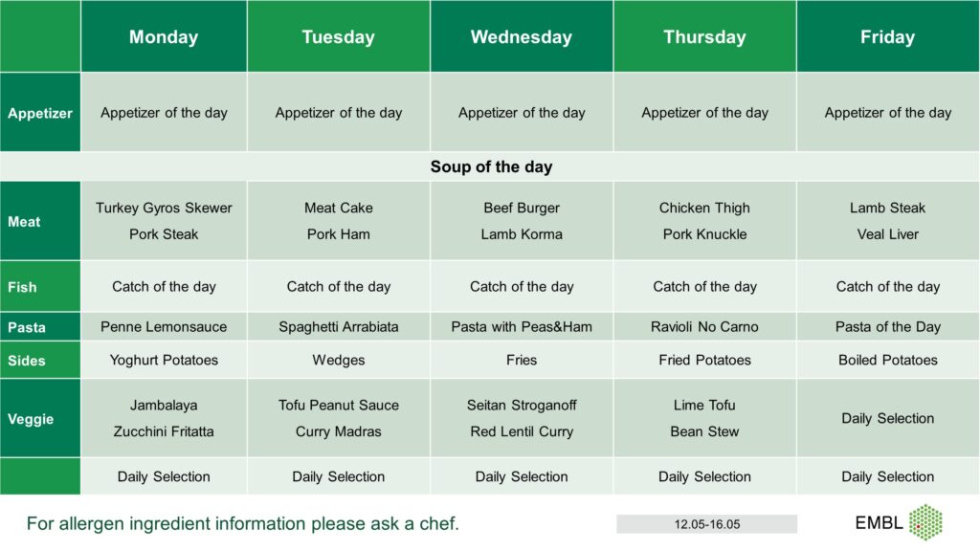Select the Appetizer row label
This screenshot has height=551, width=980.
pyautogui.click(x=40, y=113)
